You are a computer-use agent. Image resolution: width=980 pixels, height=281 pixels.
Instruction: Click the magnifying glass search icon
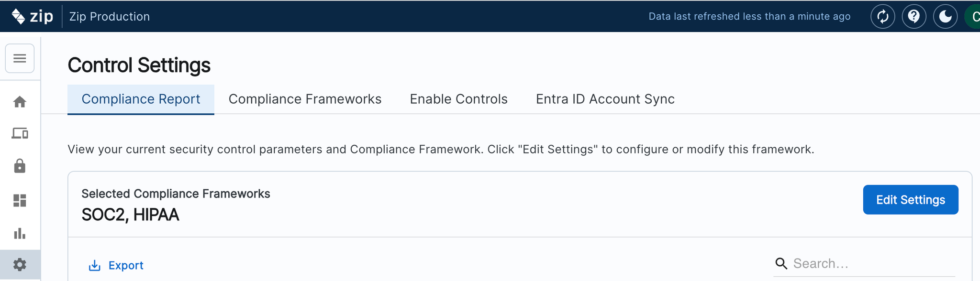(781, 263)
